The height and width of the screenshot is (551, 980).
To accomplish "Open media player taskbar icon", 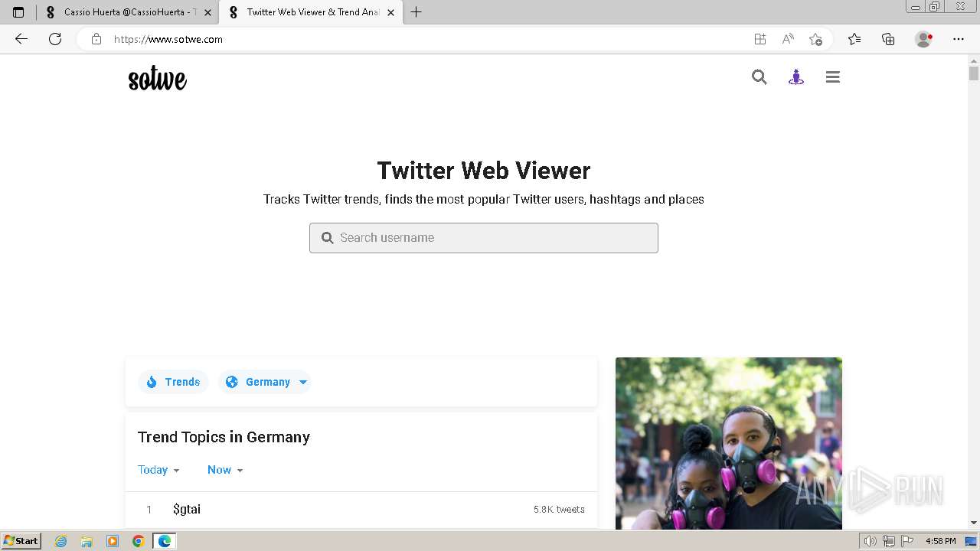I will (x=113, y=541).
